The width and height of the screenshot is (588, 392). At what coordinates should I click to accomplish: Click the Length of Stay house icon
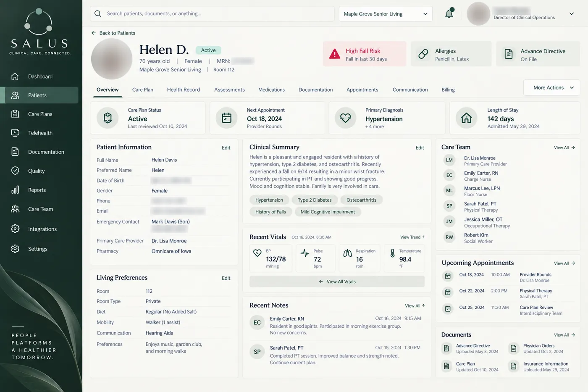pos(466,118)
